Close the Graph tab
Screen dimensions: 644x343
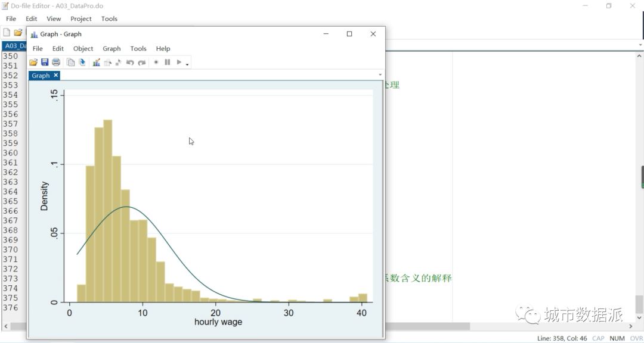[x=56, y=75]
